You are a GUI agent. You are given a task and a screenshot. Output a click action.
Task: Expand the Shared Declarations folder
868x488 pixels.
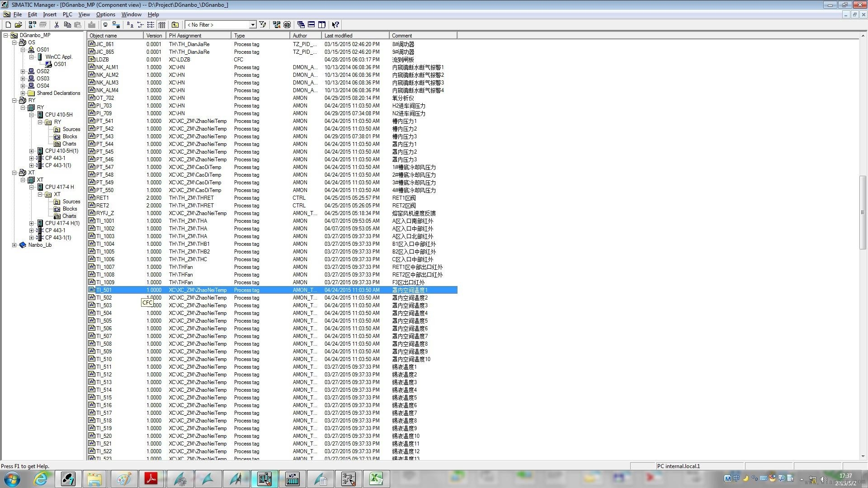click(23, 93)
